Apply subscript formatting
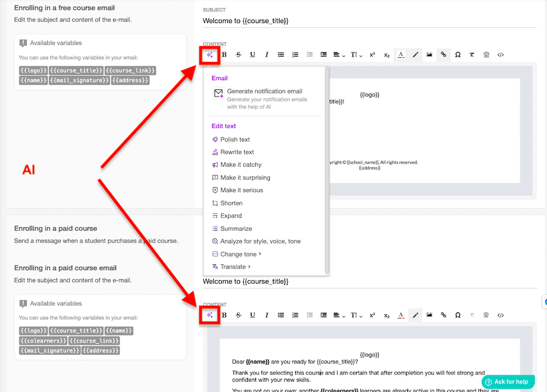Screen dimensions: 547x392 pos(386,54)
